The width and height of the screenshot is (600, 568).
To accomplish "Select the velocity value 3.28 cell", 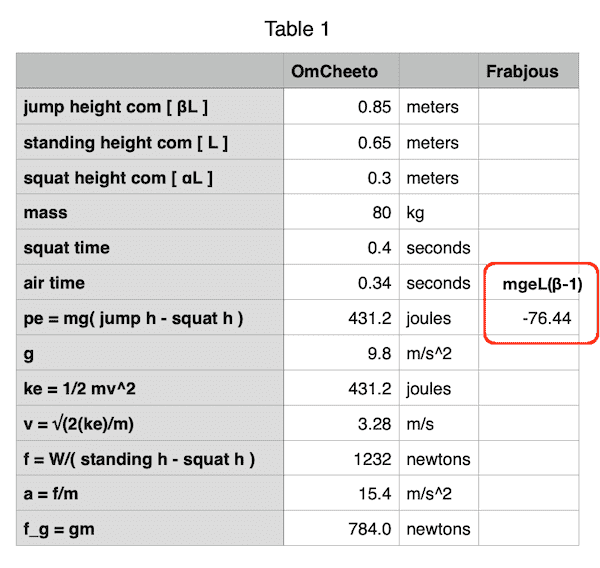I will [341, 424].
